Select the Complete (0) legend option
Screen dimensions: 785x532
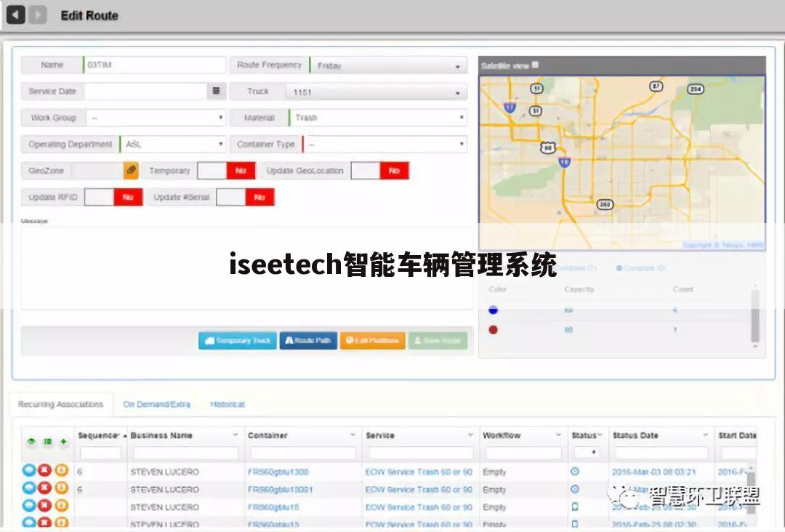[x=641, y=268]
